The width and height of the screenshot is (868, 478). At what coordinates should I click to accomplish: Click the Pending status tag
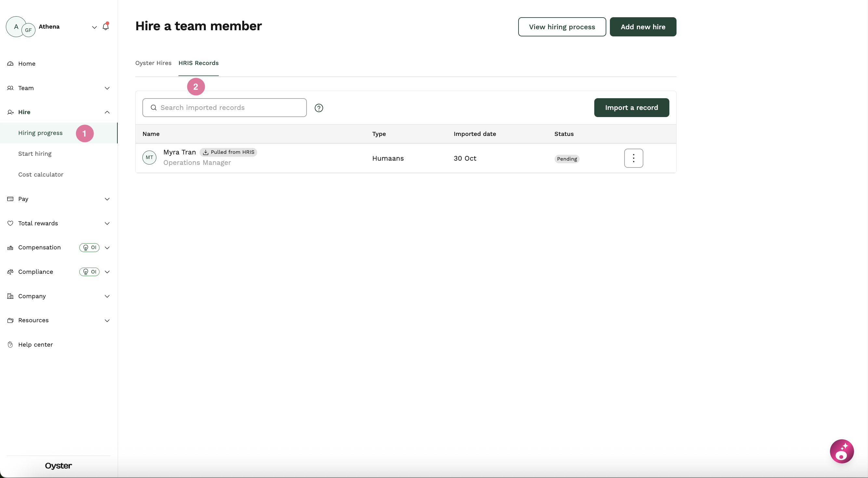567,159
